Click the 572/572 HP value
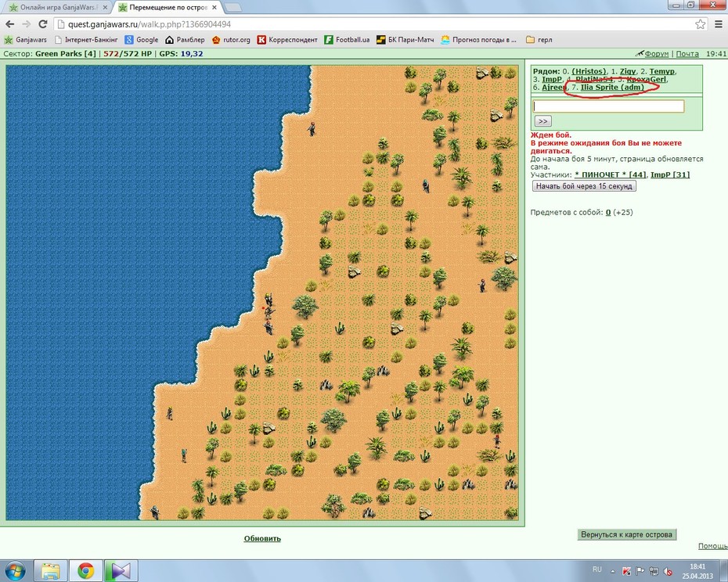 coord(128,54)
